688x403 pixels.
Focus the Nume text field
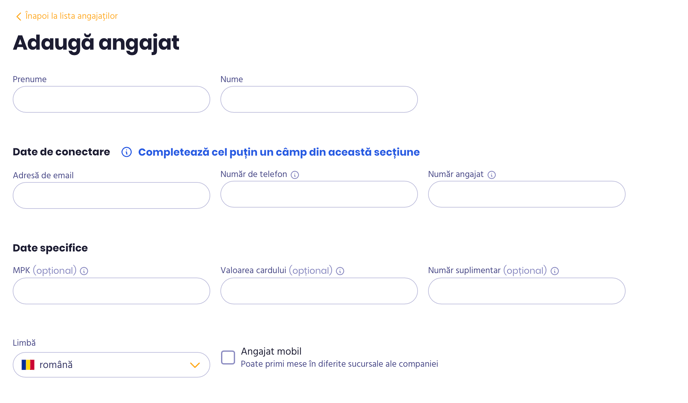click(319, 99)
